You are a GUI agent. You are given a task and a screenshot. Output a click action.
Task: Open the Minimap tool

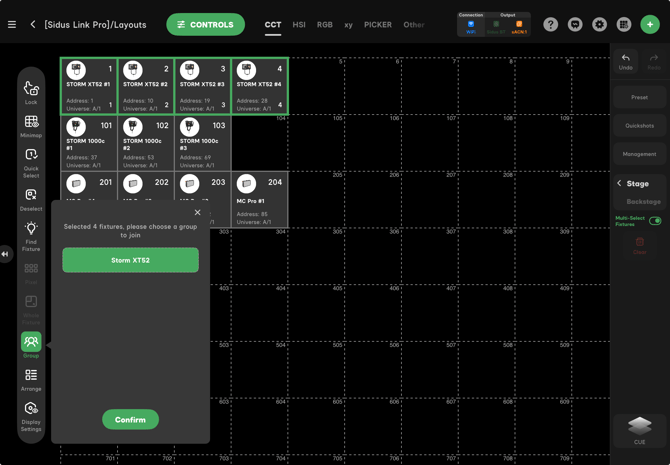coord(31,125)
